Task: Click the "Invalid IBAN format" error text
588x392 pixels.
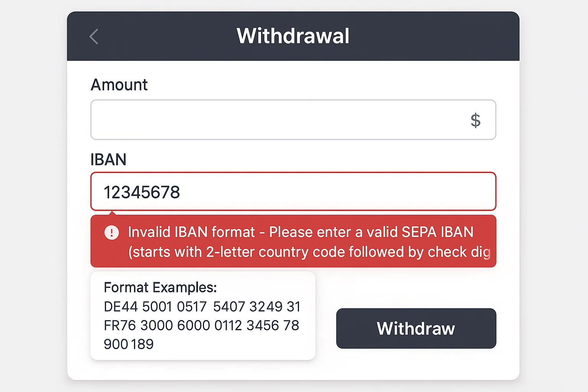Action: (191, 232)
